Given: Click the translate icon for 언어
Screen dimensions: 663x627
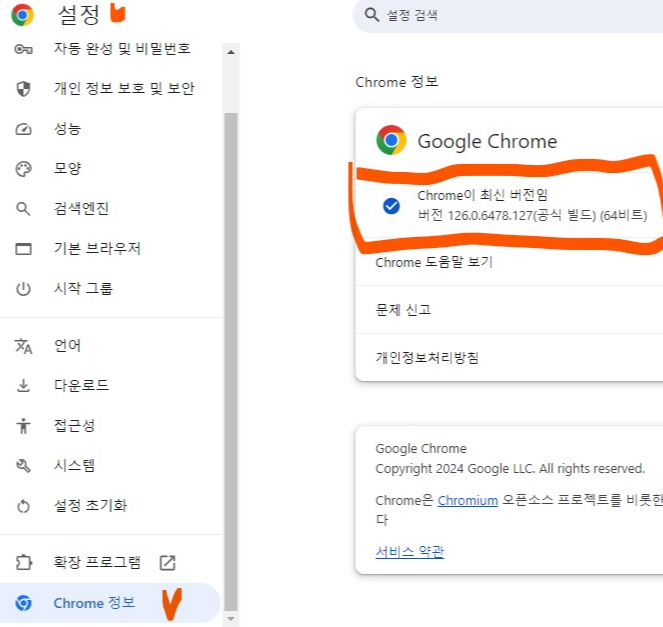Looking at the screenshot, I should pos(23,346).
